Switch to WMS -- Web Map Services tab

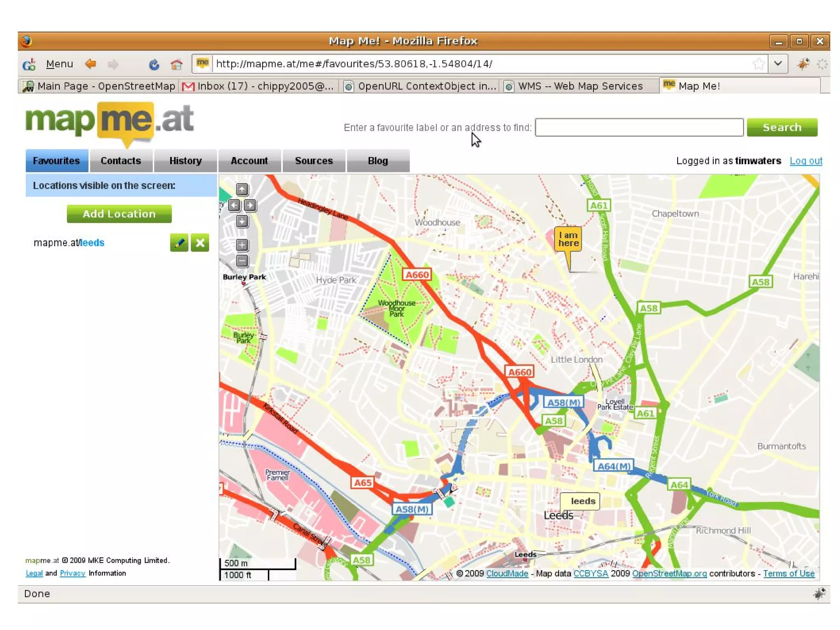(x=580, y=86)
